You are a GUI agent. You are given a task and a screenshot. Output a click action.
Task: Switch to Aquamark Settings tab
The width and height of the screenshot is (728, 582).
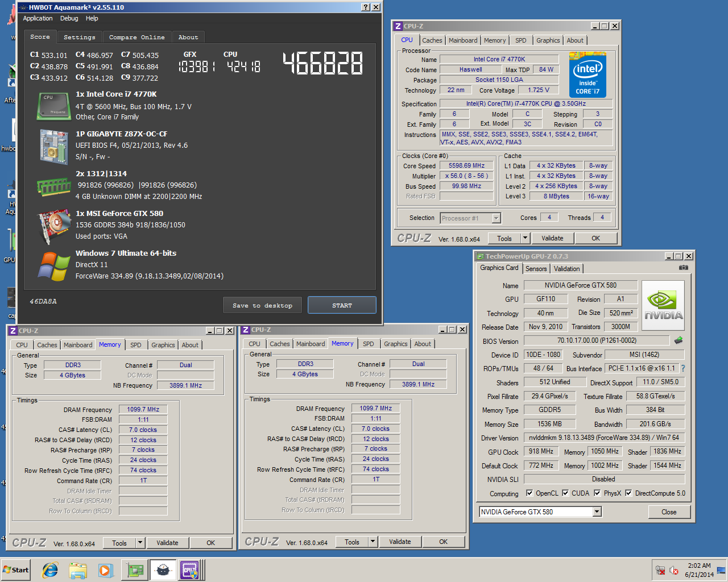point(80,37)
